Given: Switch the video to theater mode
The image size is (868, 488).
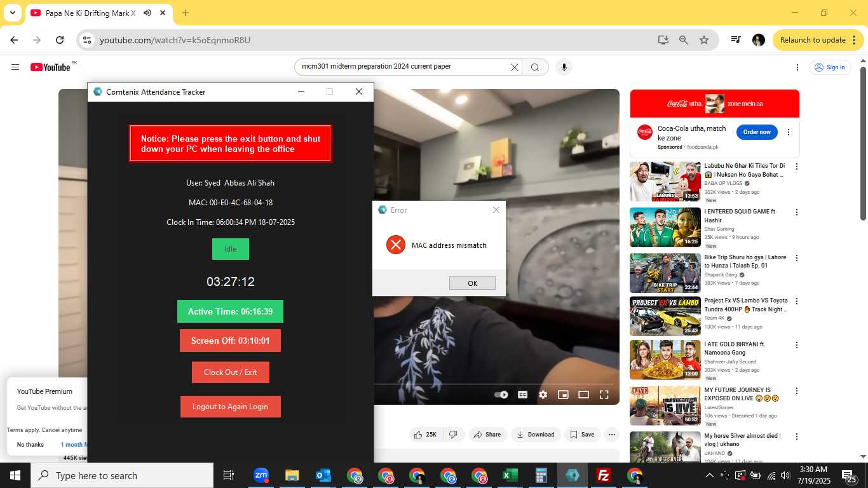Looking at the screenshot, I should pos(583,395).
